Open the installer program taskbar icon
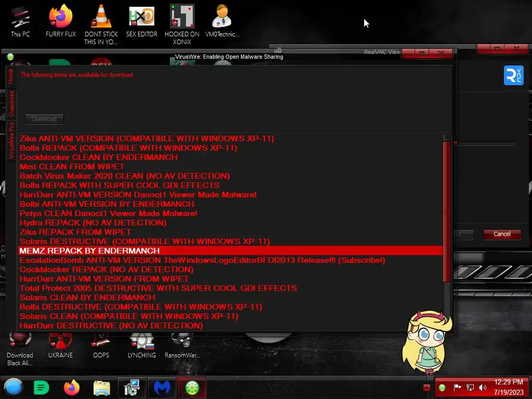 point(131,388)
